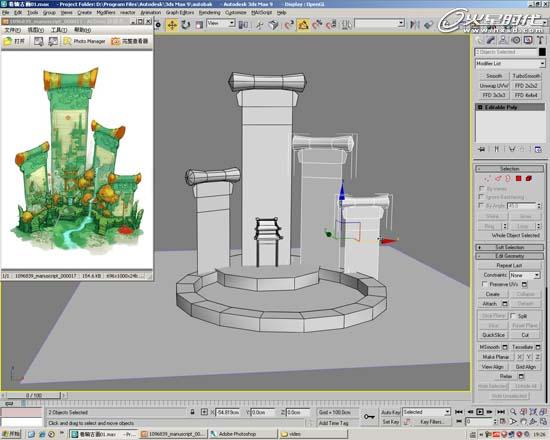Open the Motion command panel tab

[516, 40]
